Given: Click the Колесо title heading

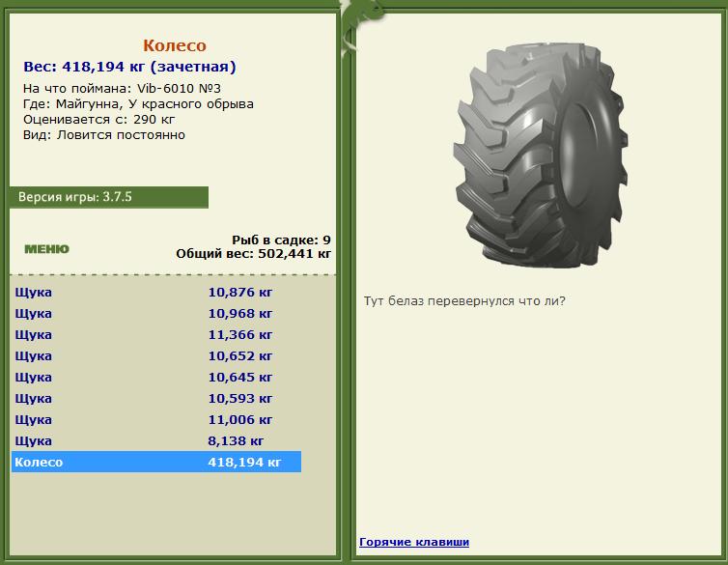Looking at the screenshot, I should (x=175, y=45).
